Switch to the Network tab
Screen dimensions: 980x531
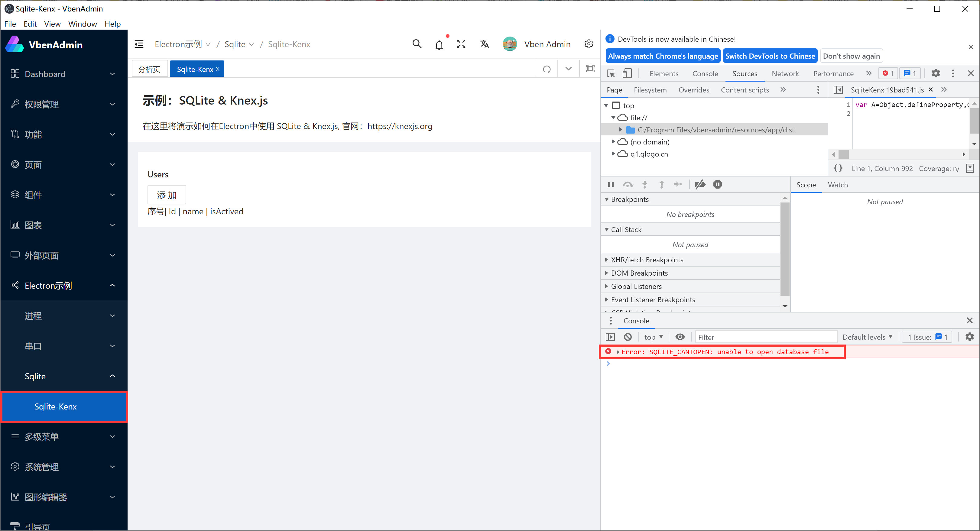[785, 73]
